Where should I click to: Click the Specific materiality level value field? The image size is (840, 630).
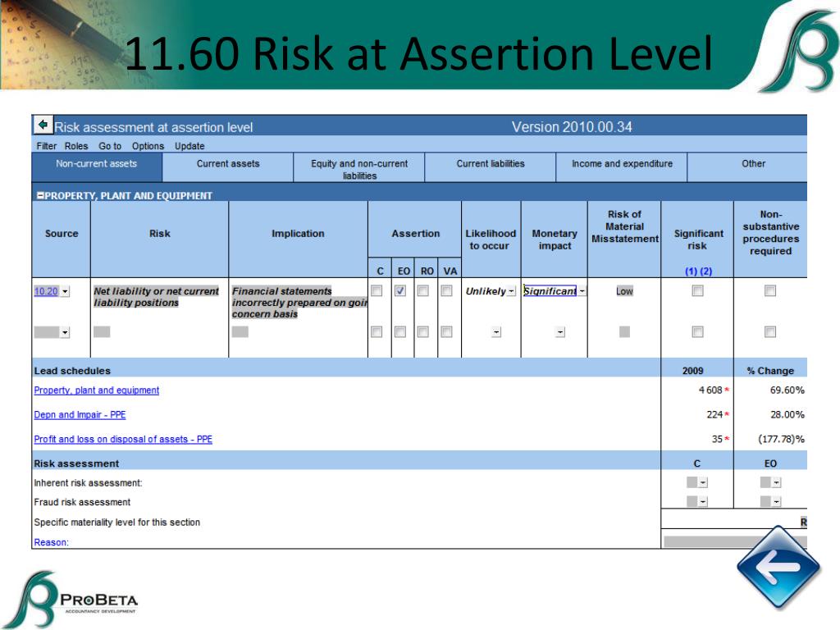tap(734, 521)
